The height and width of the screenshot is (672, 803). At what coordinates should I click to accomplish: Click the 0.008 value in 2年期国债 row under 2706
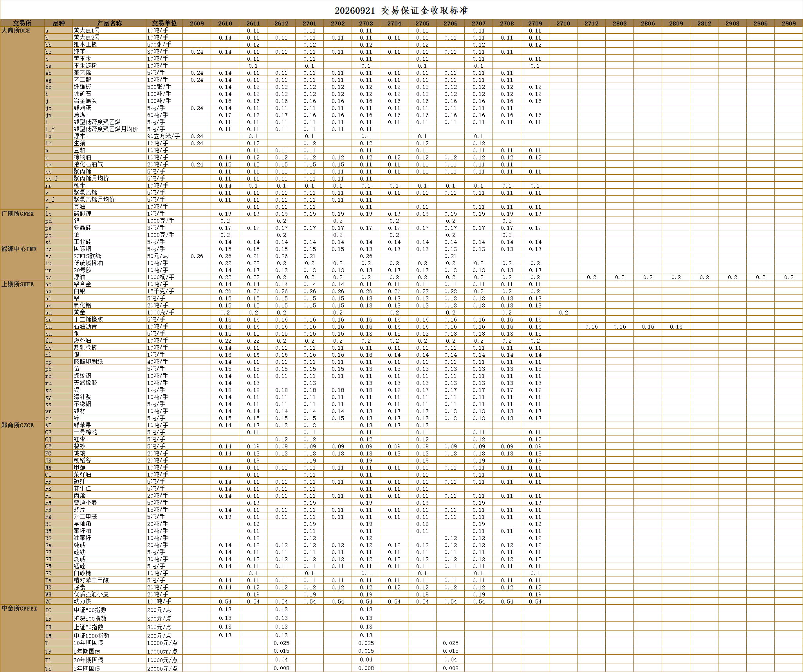coord(451,668)
